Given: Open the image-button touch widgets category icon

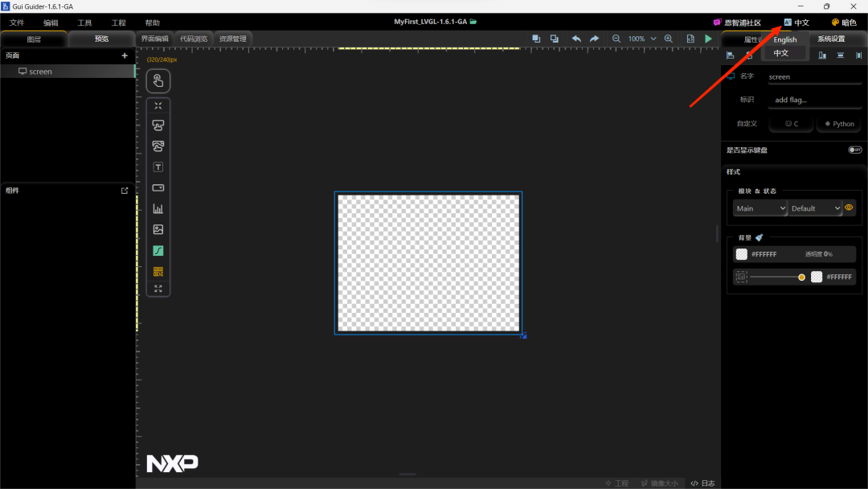Looking at the screenshot, I should [x=158, y=146].
